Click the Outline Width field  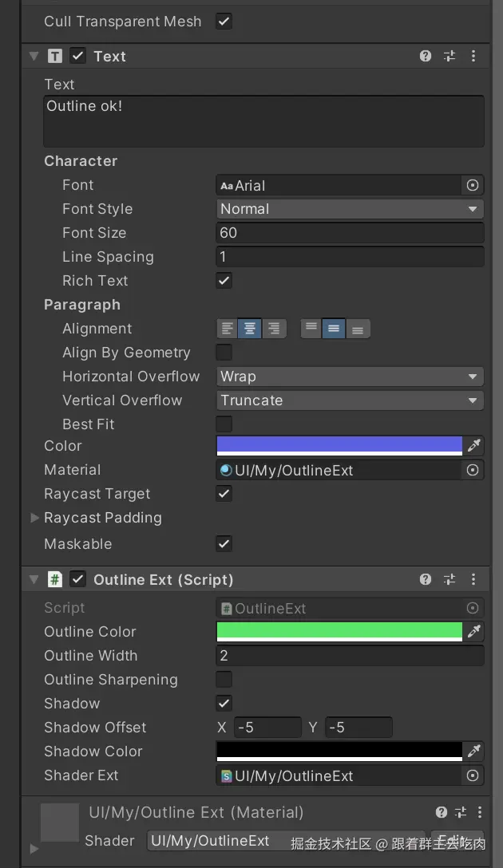point(350,656)
